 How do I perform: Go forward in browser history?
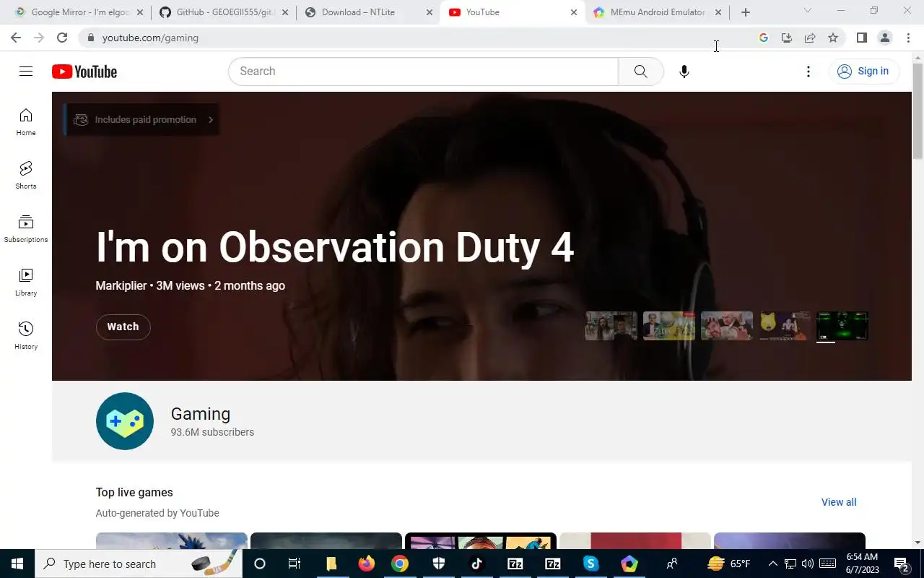pyautogui.click(x=39, y=38)
